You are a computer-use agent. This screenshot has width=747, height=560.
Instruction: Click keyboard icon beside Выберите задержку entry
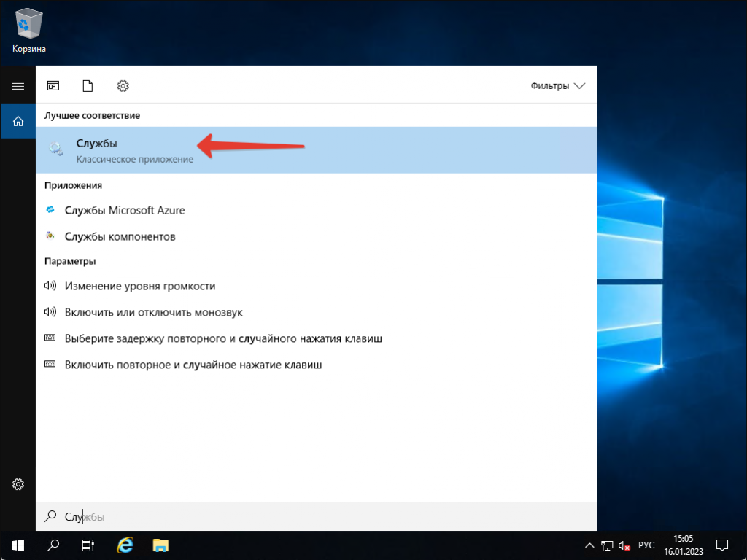click(x=50, y=338)
